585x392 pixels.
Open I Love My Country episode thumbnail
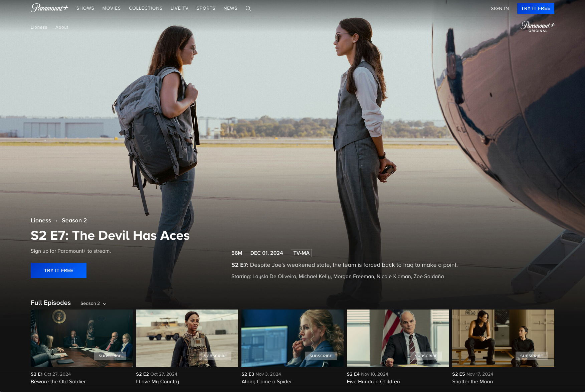pyautogui.click(x=187, y=338)
